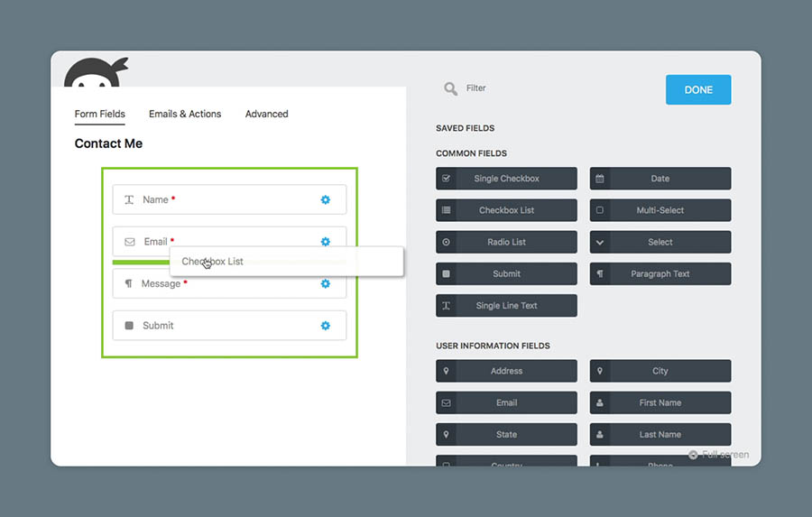Screen dimensions: 812x517
Task: Add the Paragraph Text field
Action: [x=660, y=273]
